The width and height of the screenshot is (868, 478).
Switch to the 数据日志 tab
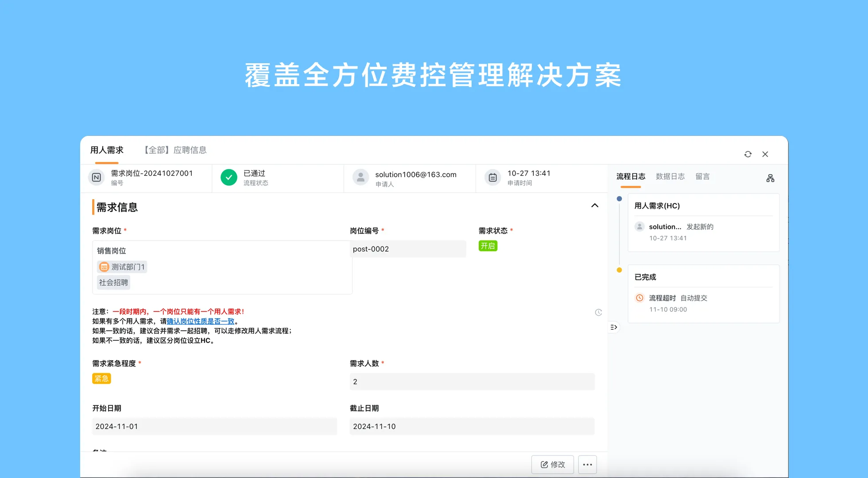(670, 176)
